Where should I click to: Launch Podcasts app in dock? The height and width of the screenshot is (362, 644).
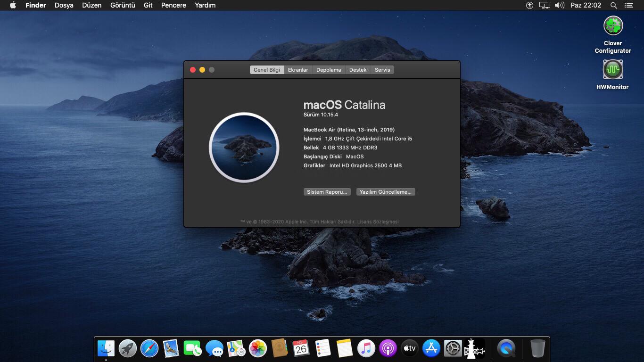(x=388, y=349)
